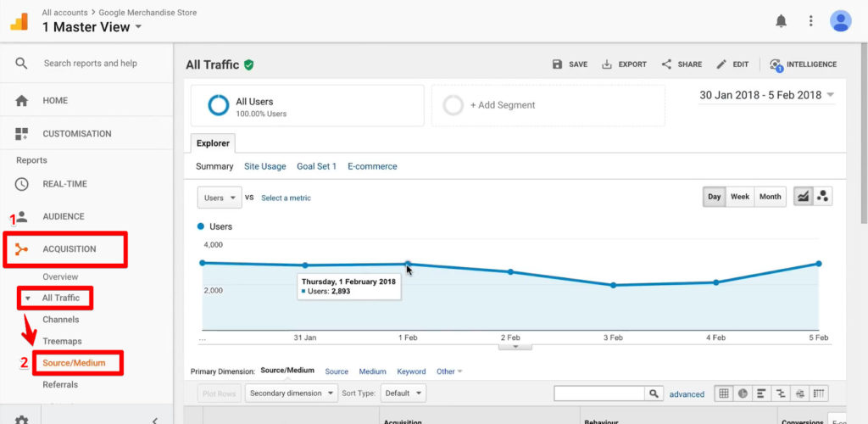This screenshot has width=868, height=424.
Task: Set graph interval to Month
Action: [770, 197]
